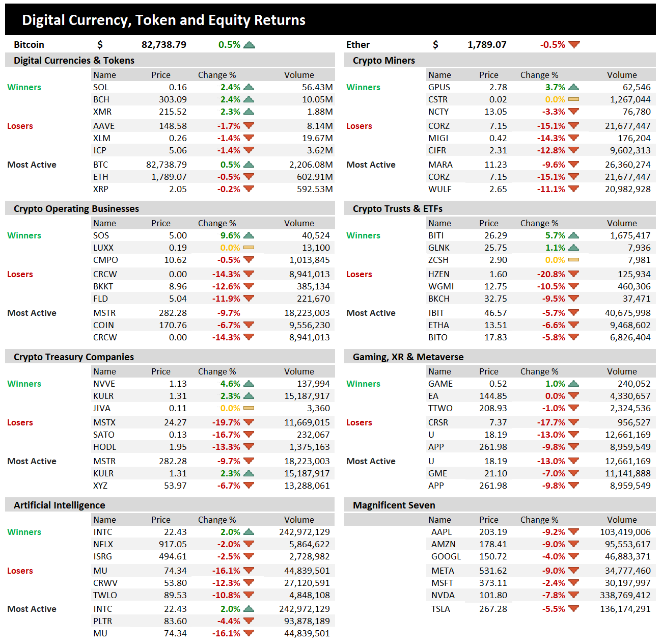Click the 'SATO' change value '-16.7%'
Image resolution: width=662 pixels, height=644 pixels.
[226, 435]
